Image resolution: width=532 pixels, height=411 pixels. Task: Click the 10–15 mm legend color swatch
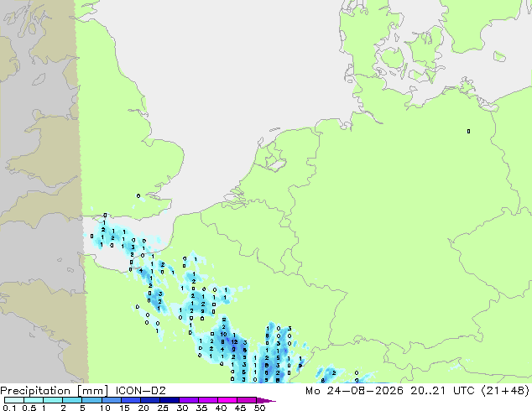111,400
